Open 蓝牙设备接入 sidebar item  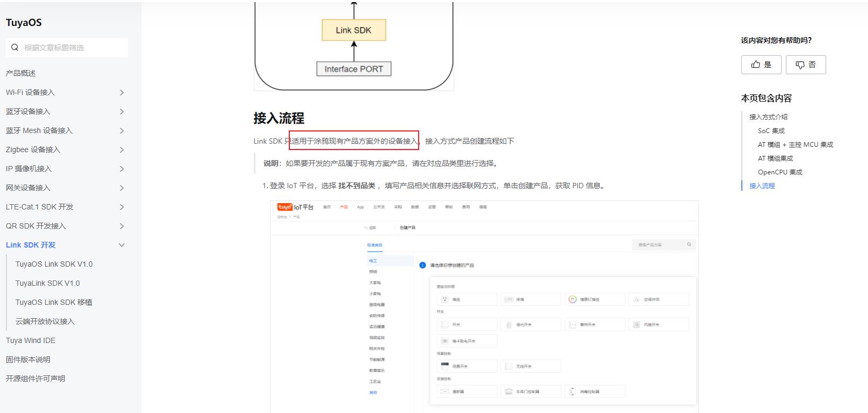pos(28,111)
